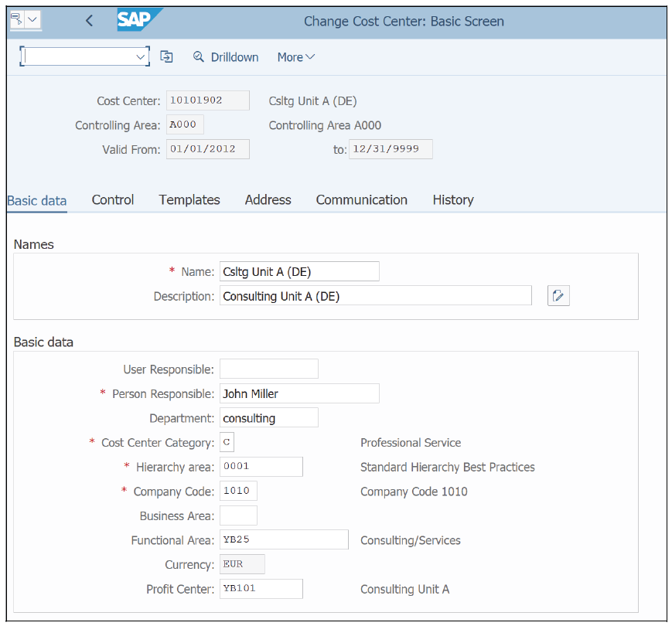Return to the Basic data tab
672x626 pixels.
36,199
